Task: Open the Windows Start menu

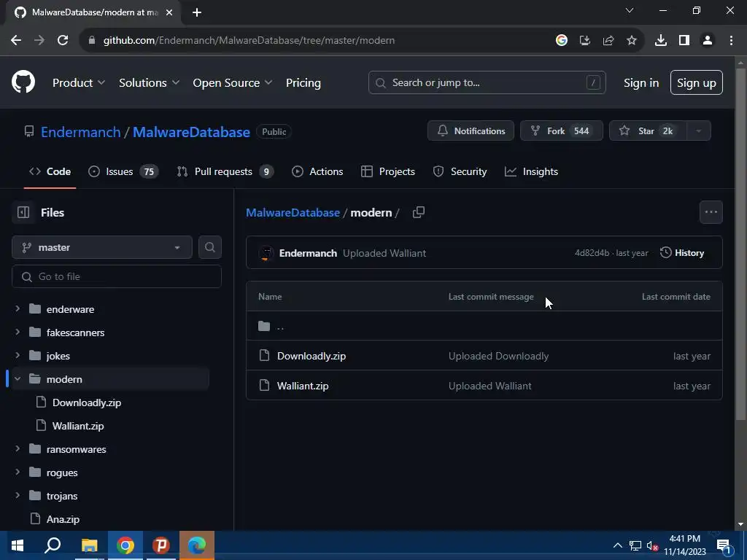Action: coord(18,545)
